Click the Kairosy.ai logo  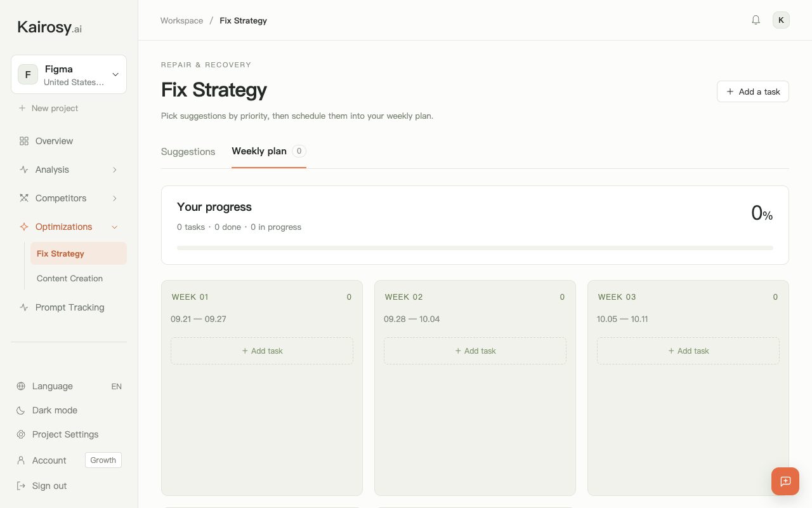point(49,27)
